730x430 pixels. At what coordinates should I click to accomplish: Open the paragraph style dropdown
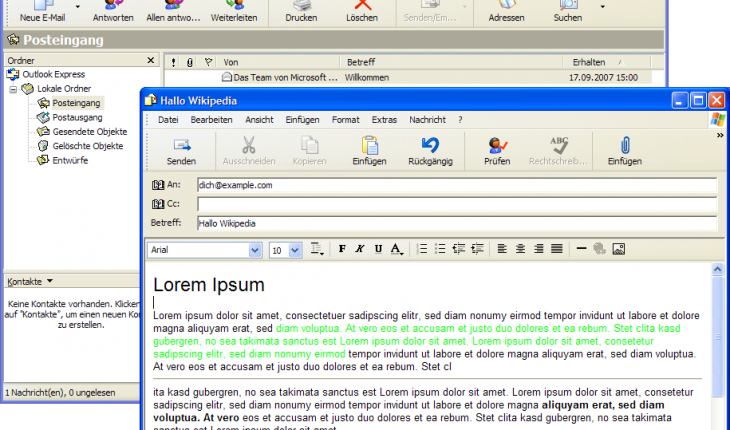tap(317, 249)
